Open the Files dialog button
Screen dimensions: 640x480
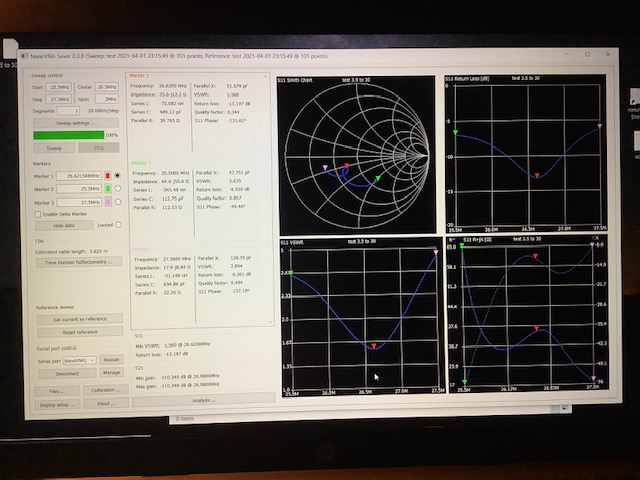(57, 391)
